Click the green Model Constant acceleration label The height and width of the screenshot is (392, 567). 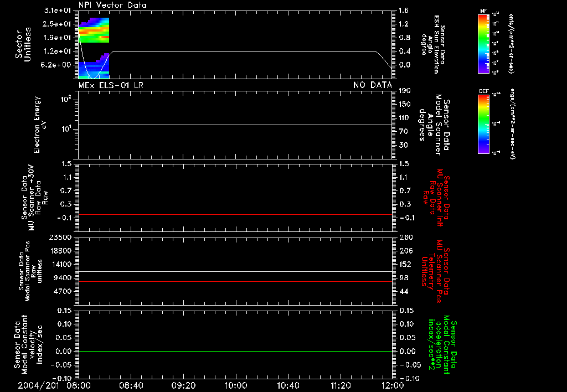point(442,344)
